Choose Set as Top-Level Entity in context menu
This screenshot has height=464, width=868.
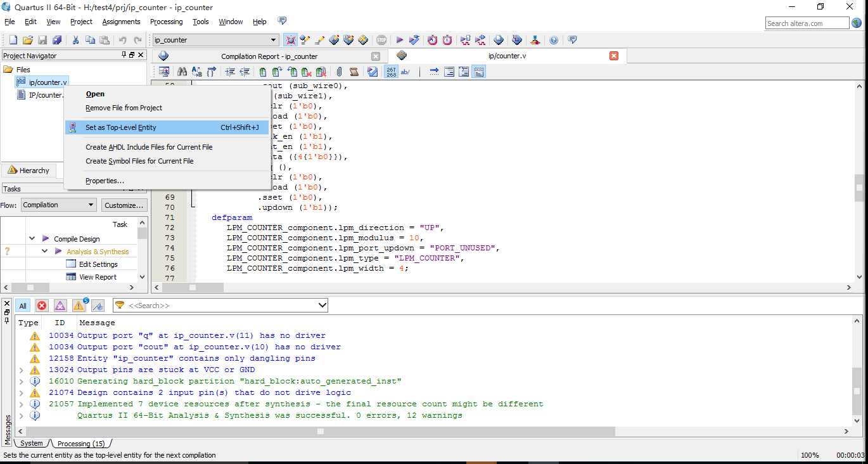coord(167,127)
